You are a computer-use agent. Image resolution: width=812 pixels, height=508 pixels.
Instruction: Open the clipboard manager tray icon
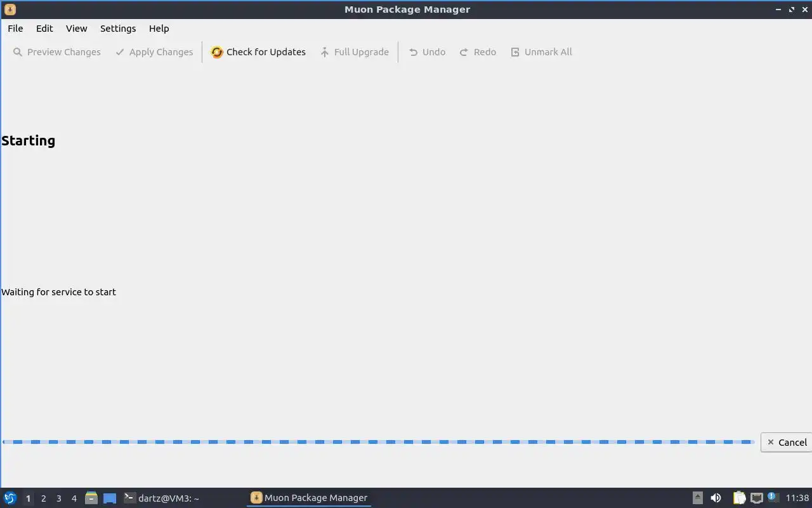click(x=739, y=498)
